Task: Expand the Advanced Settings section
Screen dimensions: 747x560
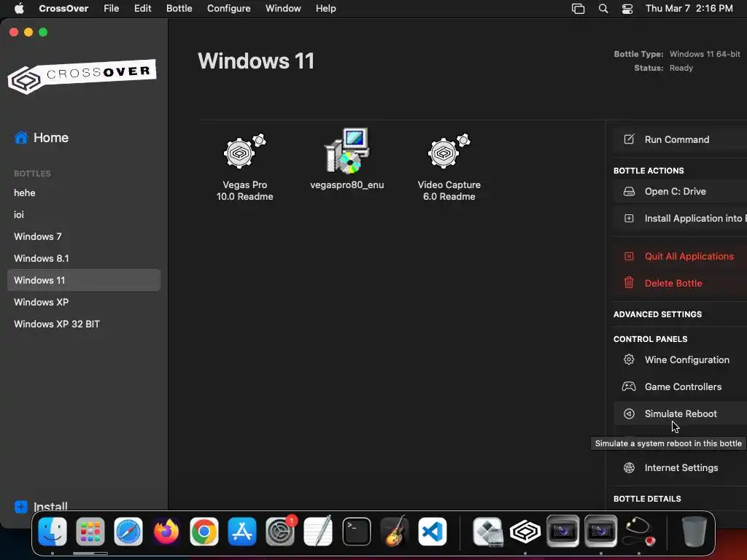Action: pos(657,314)
